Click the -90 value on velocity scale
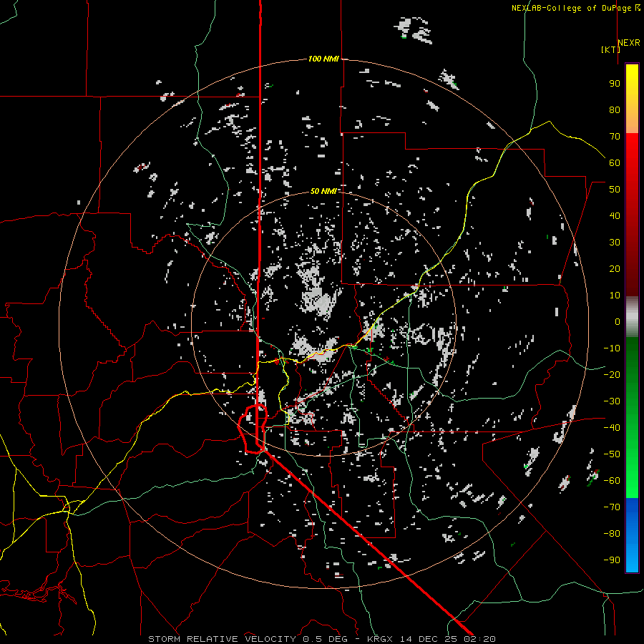 pyautogui.click(x=612, y=560)
